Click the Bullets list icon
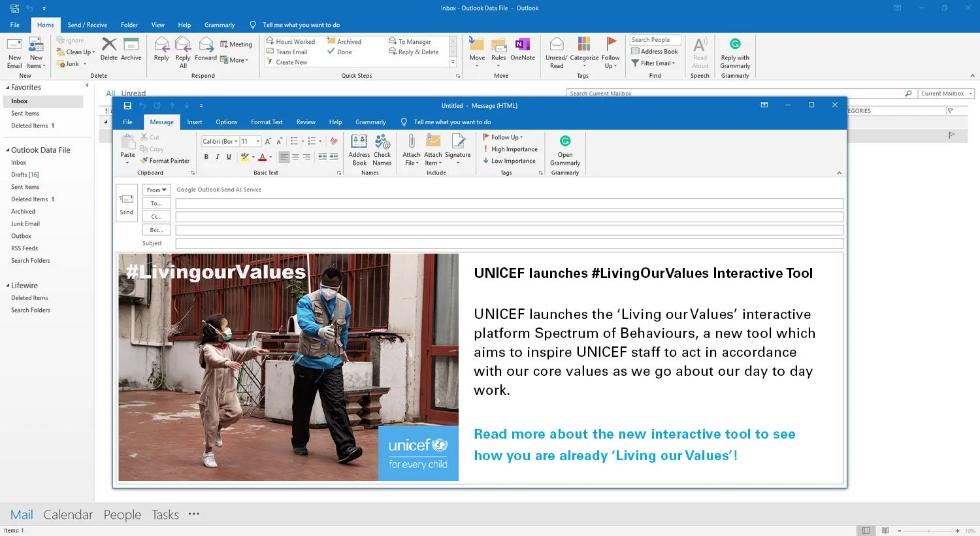 (x=296, y=141)
